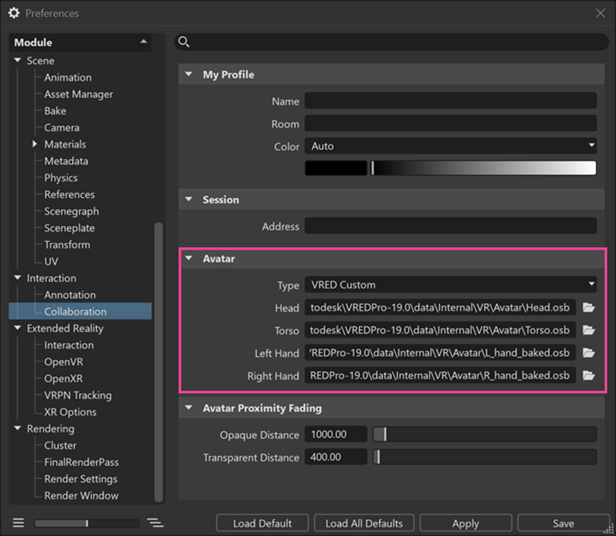
Task: Click the indented tree list icon
Action: pyautogui.click(x=155, y=523)
